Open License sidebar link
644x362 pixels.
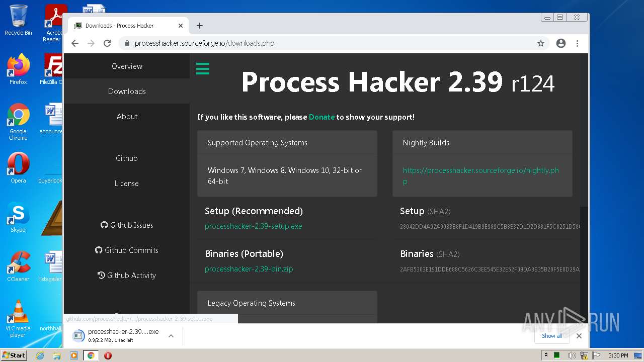coord(127,184)
